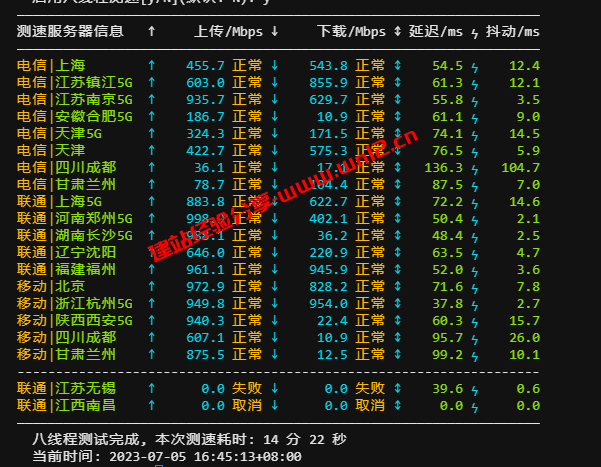Click upload value 607.1

[205, 338]
